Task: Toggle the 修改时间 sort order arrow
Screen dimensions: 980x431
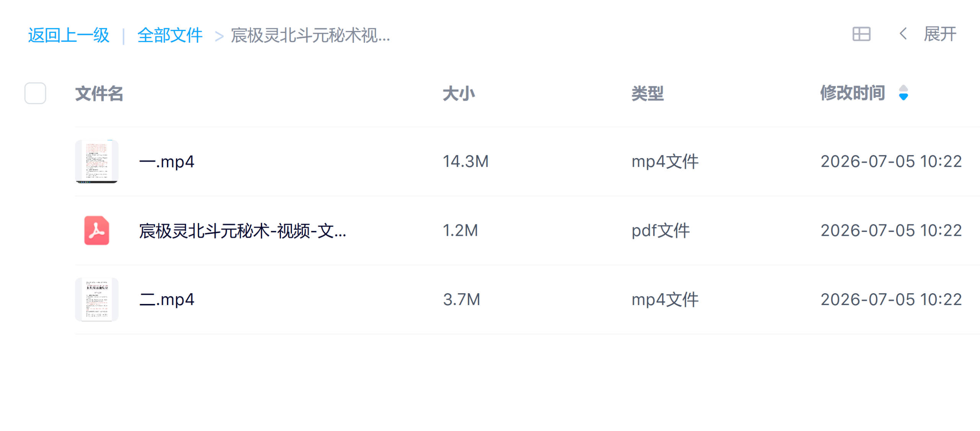Action: [x=903, y=93]
